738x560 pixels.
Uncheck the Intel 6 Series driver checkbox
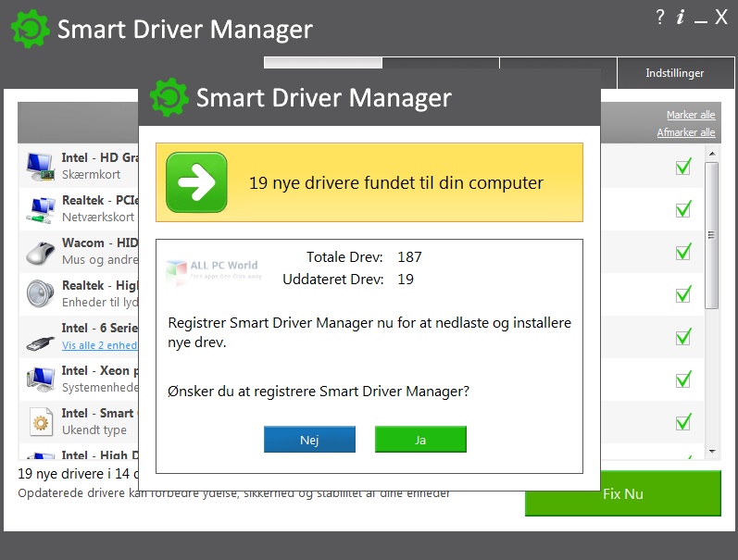(x=683, y=336)
